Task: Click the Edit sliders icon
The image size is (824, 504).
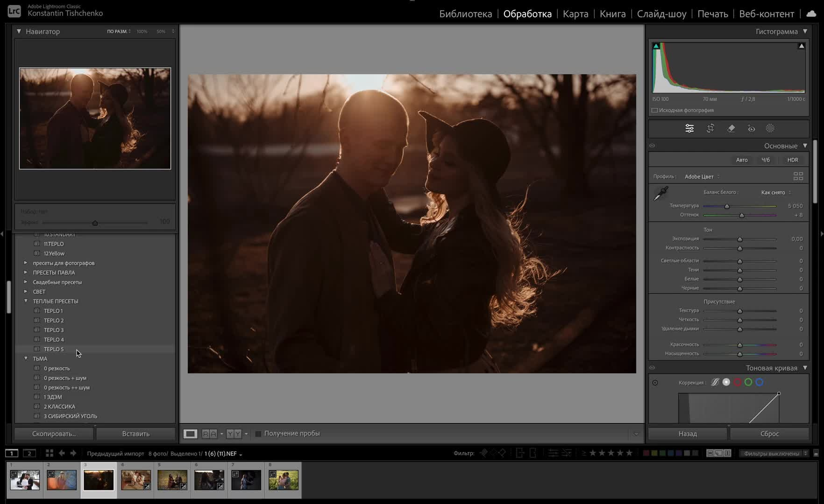Action: pyautogui.click(x=689, y=128)
